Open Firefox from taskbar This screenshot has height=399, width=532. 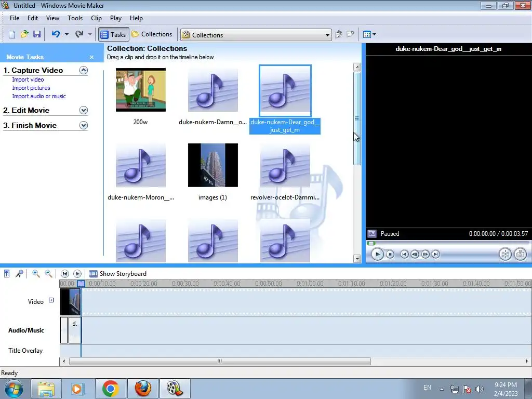(143, 389)
